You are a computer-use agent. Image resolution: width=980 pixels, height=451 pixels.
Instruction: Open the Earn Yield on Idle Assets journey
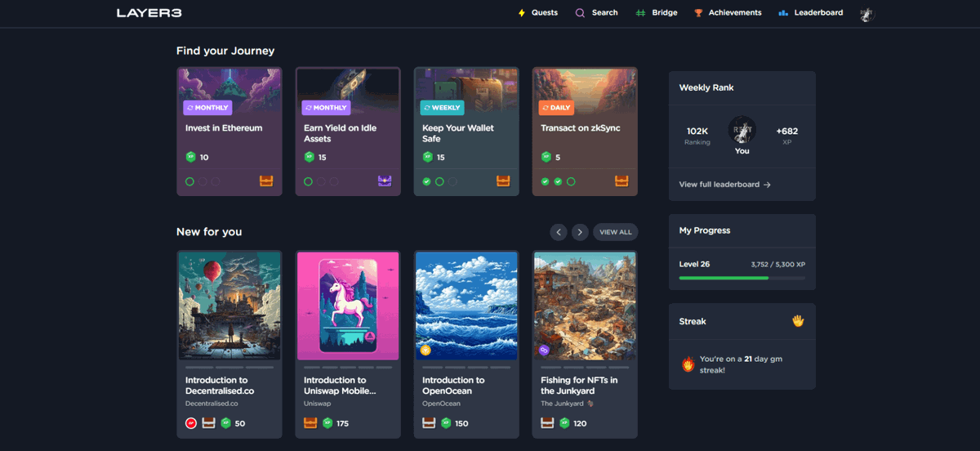pos(348,132)
